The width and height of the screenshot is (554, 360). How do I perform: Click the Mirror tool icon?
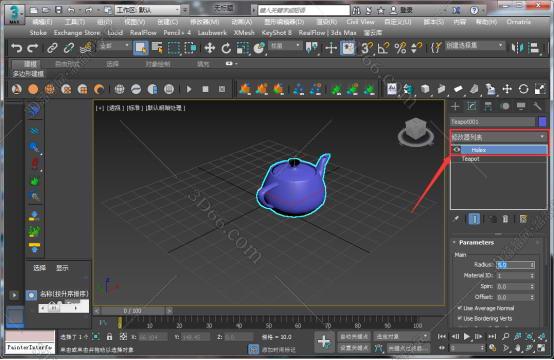pos(518,48)
